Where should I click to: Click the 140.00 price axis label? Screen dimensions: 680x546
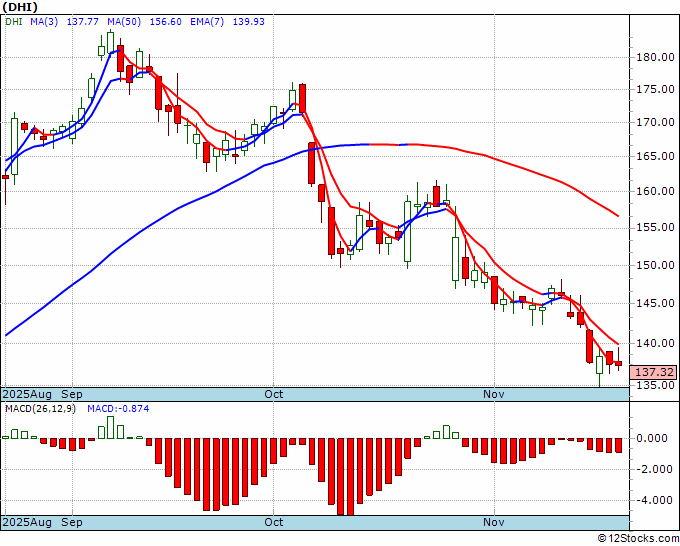point(655,343)
